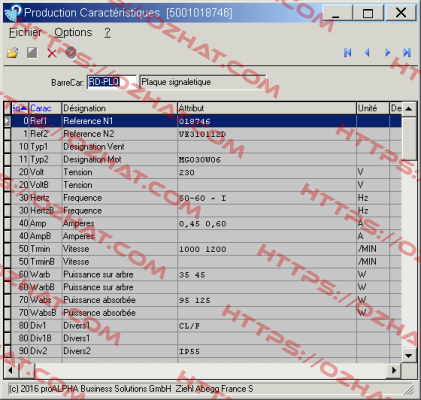Image resolution: width=421 pixels, height=400 pixels.
Task: Click the /MIN unit in Trmin row
Action: click(367, 249)
